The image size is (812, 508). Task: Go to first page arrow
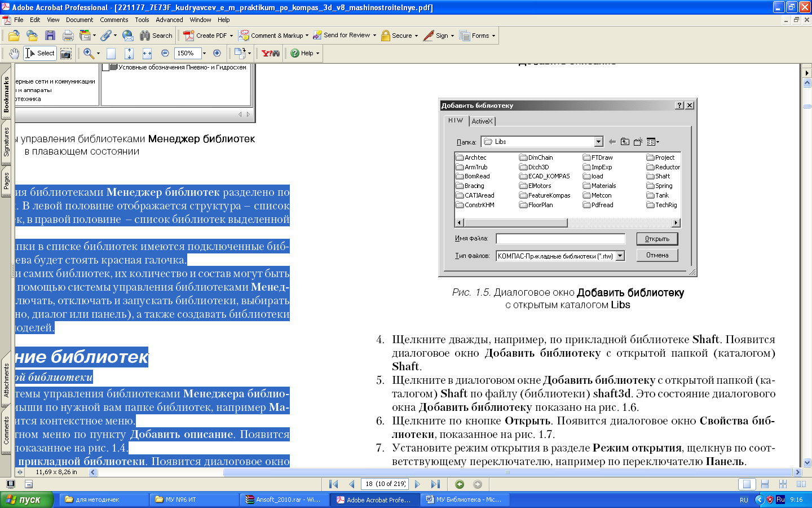[334, 484]
